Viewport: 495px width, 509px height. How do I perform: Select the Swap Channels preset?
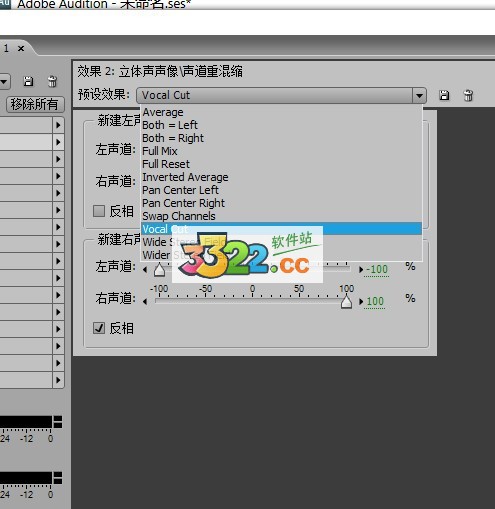[179, 216]
